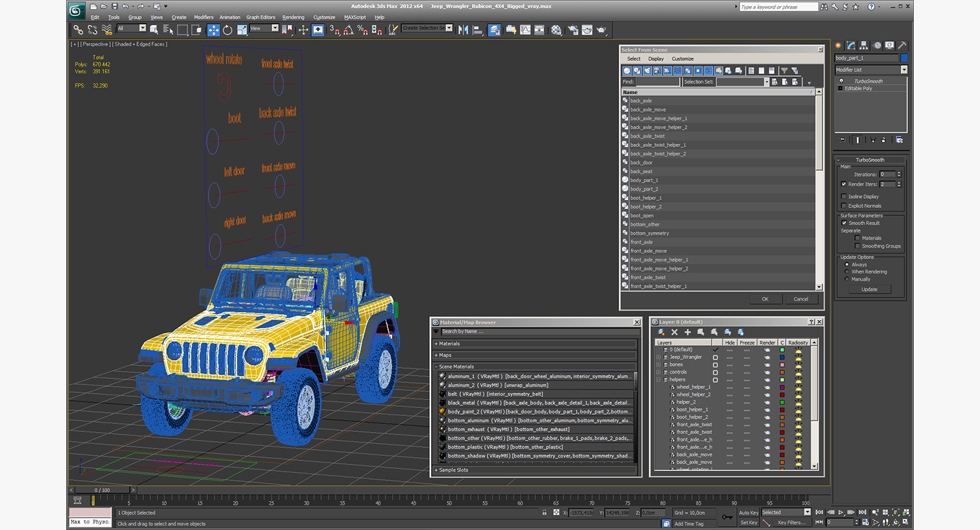The height and width of the screenshot is (530, 980).
Task: Open Curve Editor from toolbar
Action: point(526,30)
